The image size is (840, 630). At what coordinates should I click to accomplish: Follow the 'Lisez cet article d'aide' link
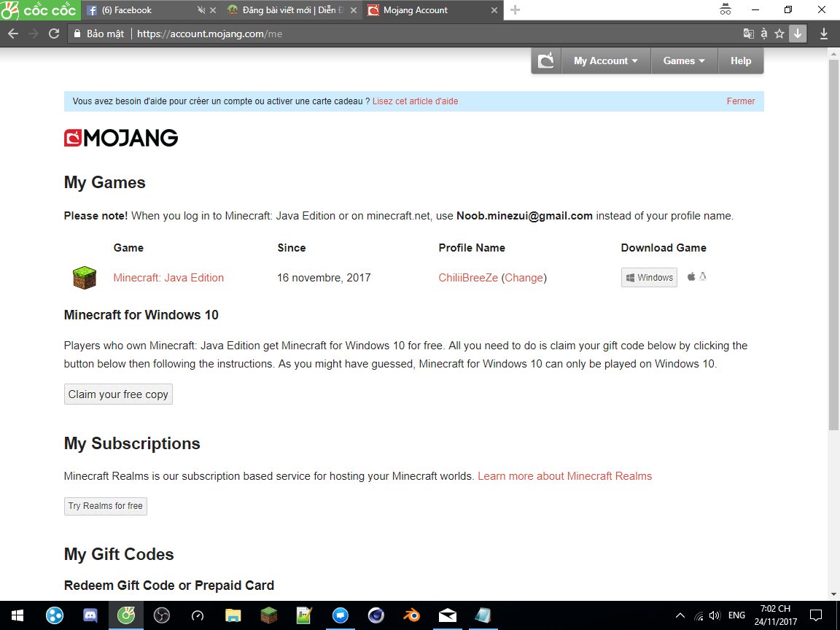pyautogui.click(x=415, y=101)
